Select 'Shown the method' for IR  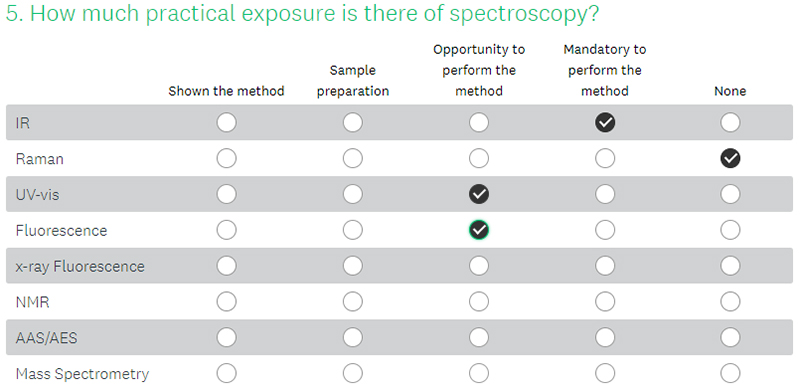click(227, 123)
